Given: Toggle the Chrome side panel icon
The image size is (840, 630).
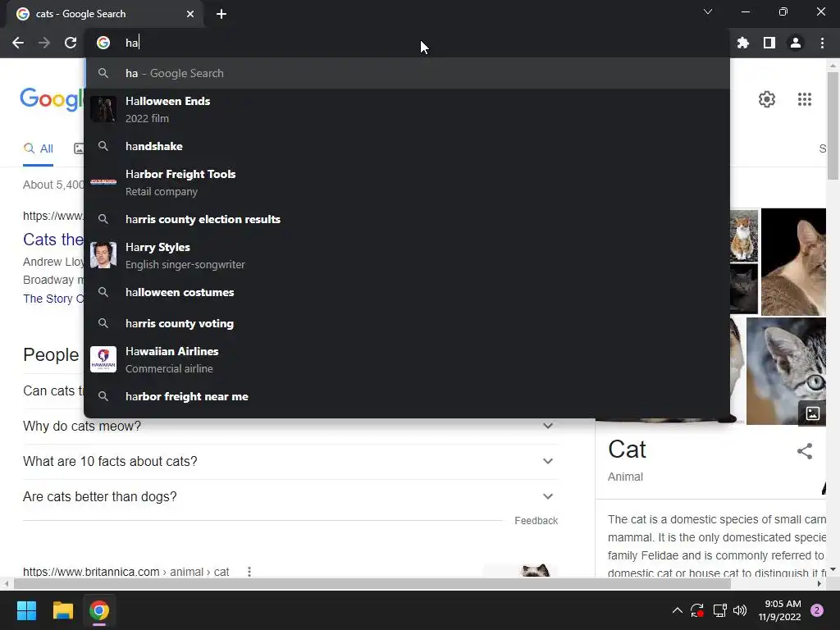Looking at the screenshot, I should tap(769, 43).
